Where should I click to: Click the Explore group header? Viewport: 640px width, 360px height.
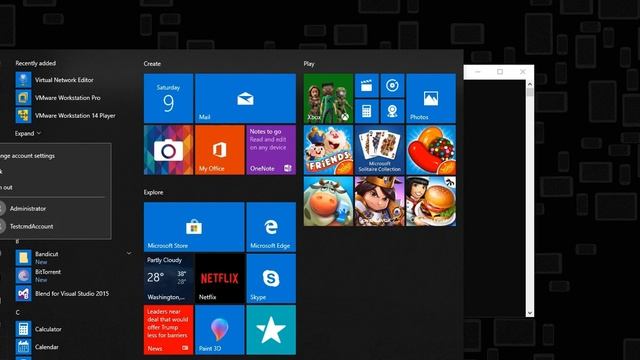point(153,192)
